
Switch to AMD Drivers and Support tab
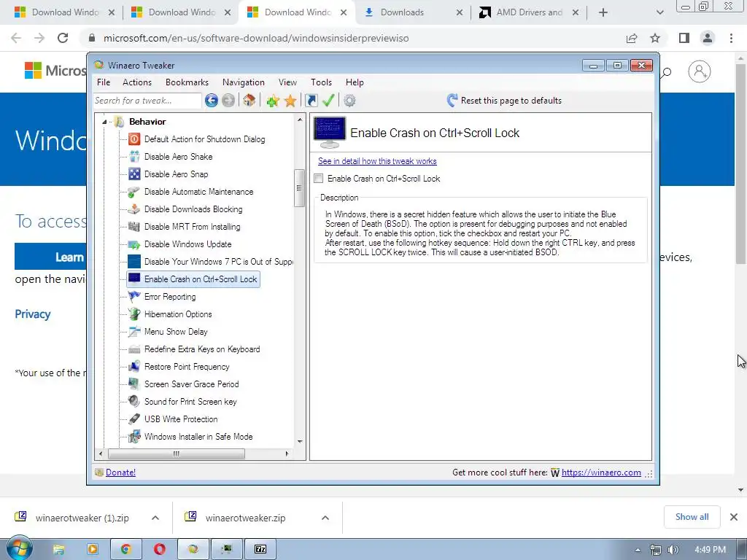click(x=530, y=12)
